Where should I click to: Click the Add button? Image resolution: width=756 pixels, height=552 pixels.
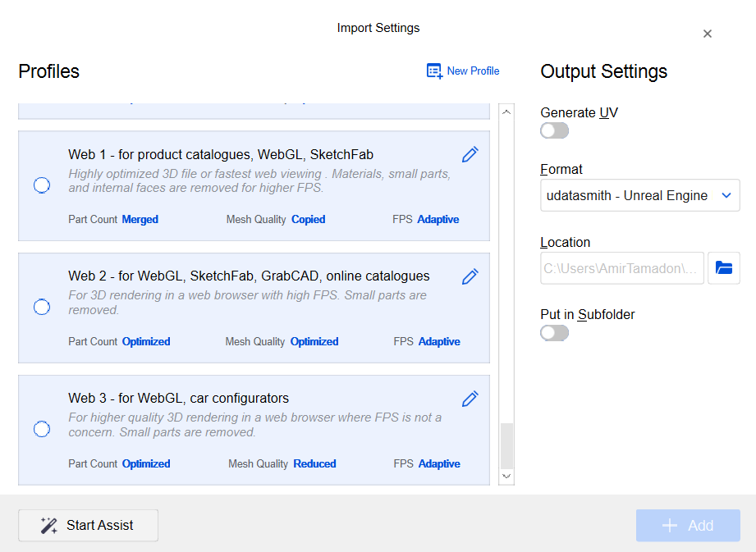(x=688, y=526)
